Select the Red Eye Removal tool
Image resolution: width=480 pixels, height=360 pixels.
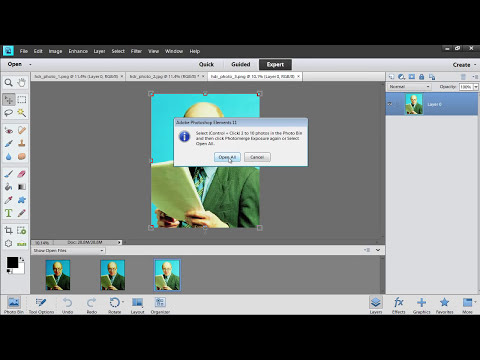click(9, 130)
